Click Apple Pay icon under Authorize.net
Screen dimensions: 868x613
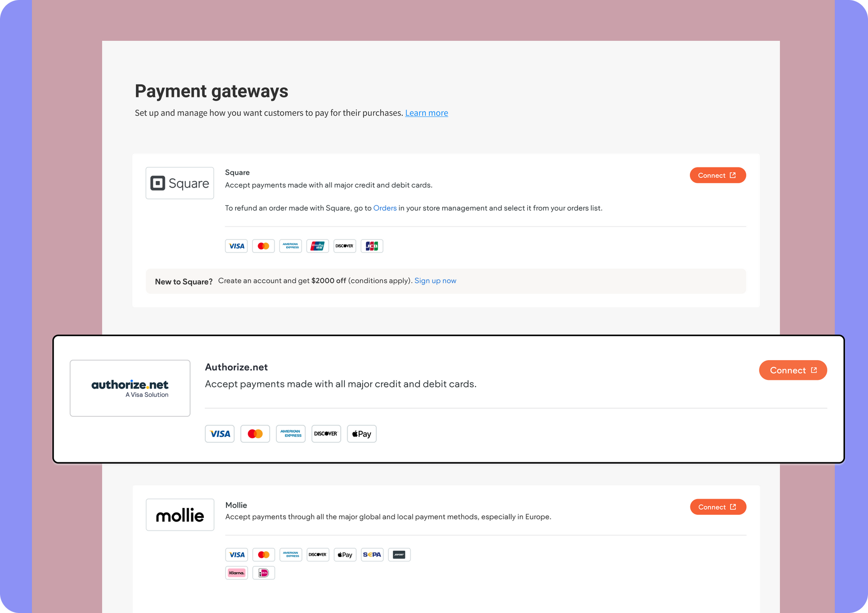click(362, 434)
